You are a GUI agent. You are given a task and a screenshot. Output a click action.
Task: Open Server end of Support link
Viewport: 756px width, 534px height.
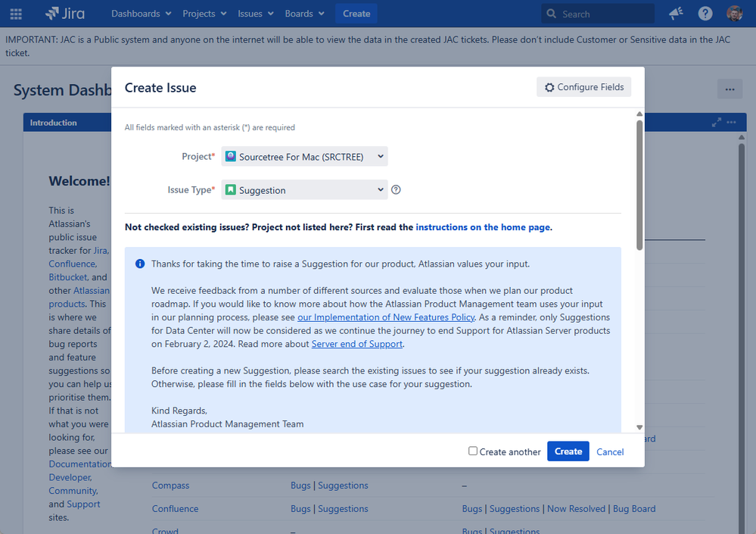tap(356, 344)
